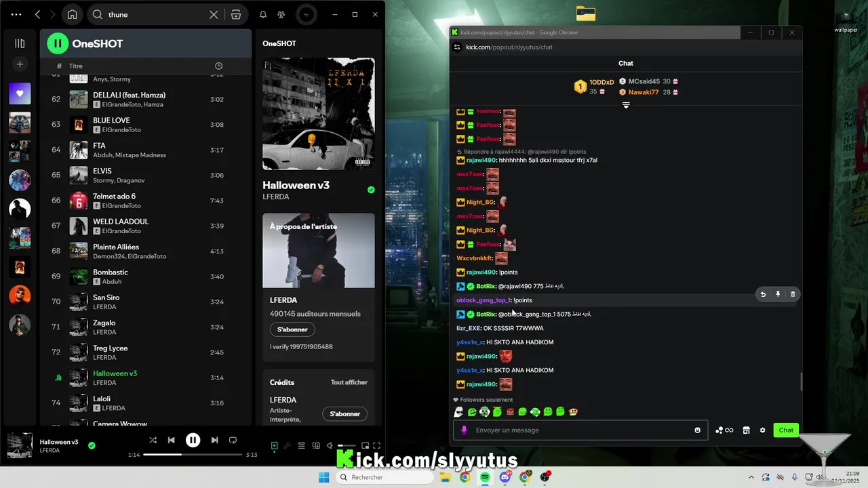Open Spotify friend activity icon
The width and height of the screenshot is (868, 488).
(x=281, y=14)
